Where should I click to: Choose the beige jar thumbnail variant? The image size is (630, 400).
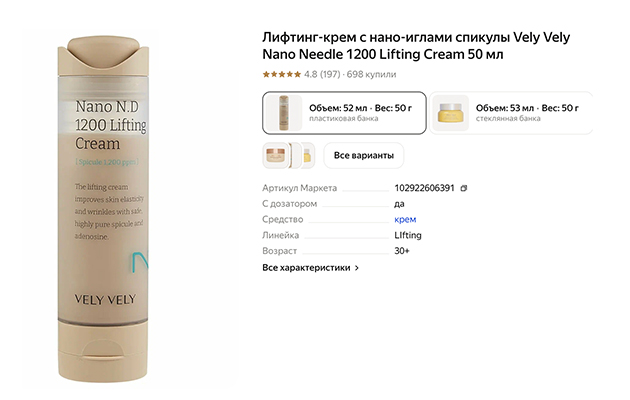[x=276, y=155]
